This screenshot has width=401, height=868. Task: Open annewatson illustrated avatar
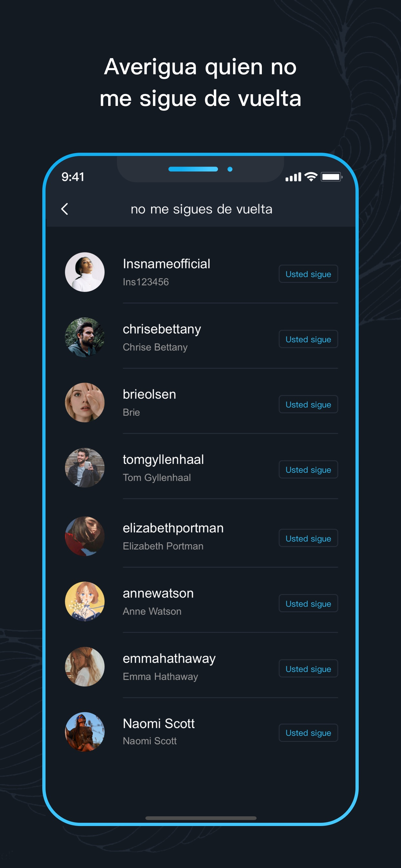(x=85, y=602)
